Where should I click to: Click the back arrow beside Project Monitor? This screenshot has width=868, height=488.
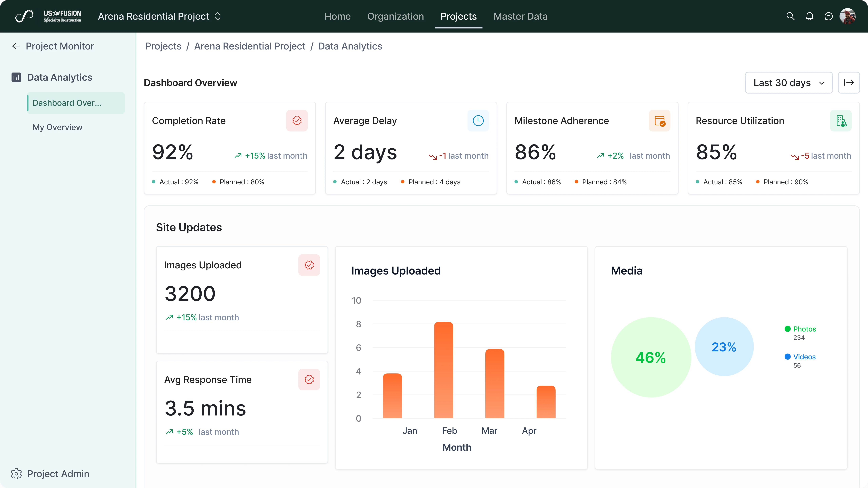click(x=16, y=46)
